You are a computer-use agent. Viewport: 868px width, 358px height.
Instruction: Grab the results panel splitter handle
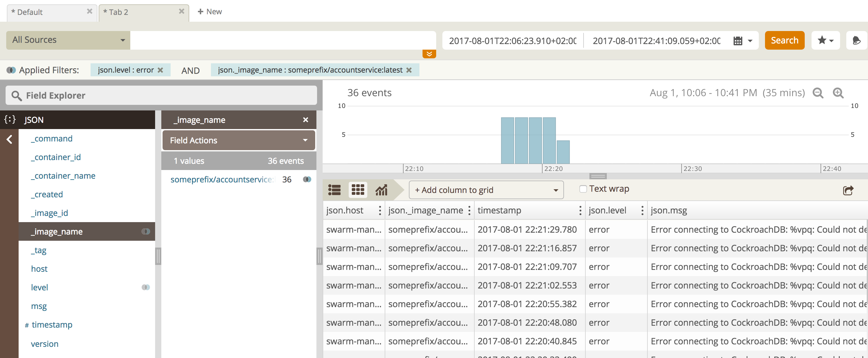(320, 256)
